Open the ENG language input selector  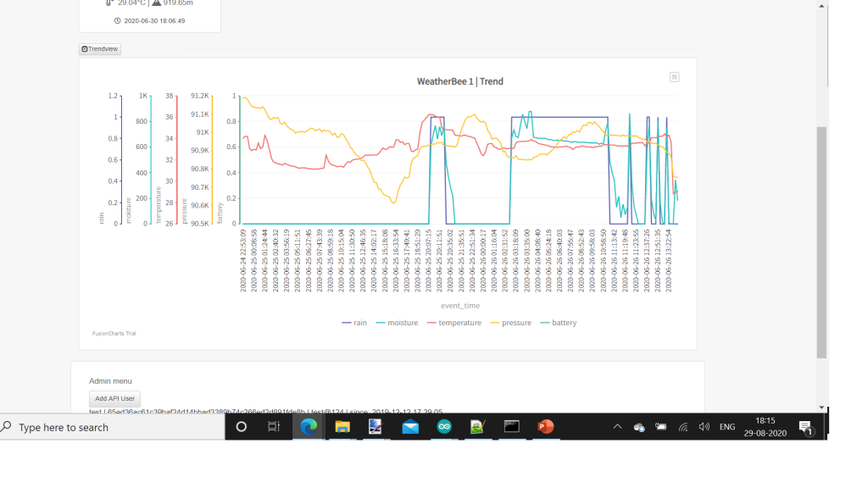point(726,427)
